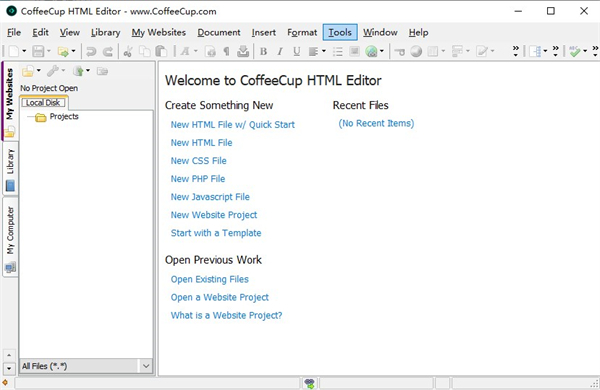
Task: Select the My Websites vertical tab
Action: point(10,101)
